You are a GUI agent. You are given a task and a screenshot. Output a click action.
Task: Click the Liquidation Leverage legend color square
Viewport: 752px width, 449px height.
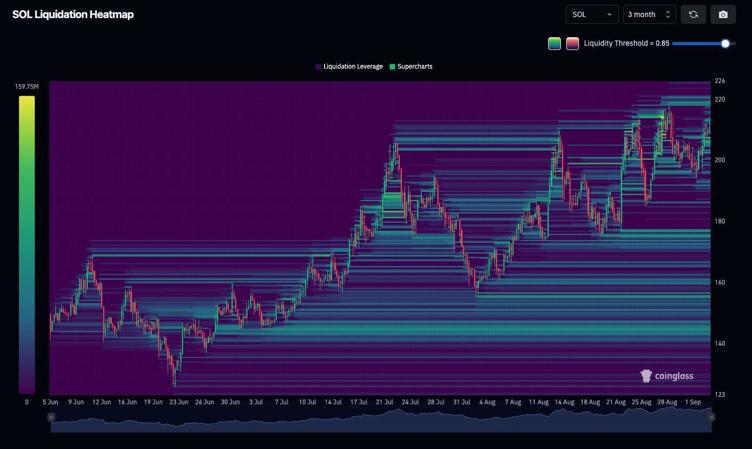(x=319, y=67)
